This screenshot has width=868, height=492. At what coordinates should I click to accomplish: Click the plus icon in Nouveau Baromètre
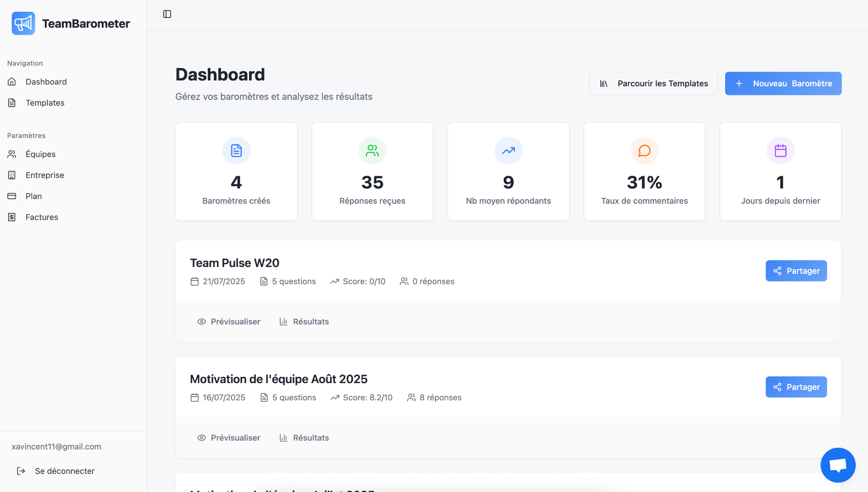(x=739, y=84)
